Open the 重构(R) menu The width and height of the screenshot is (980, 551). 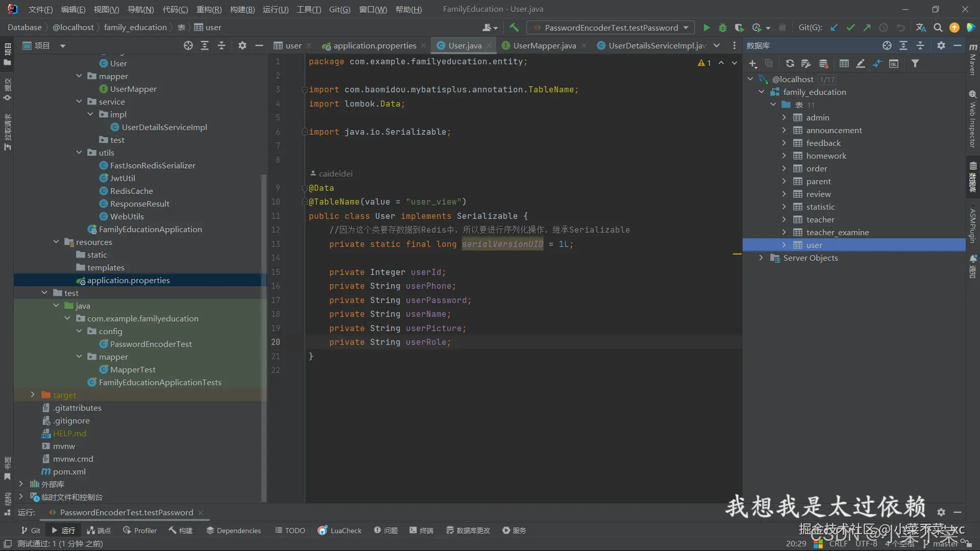209,9
